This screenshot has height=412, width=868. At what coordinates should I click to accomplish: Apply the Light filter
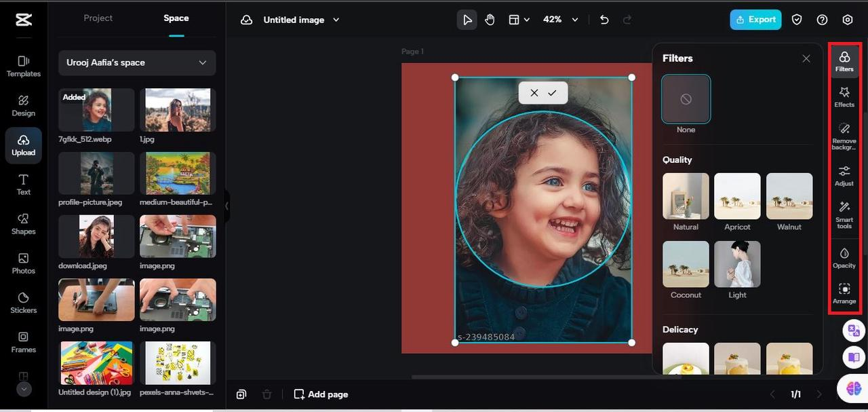pyautogui.click(x=737, y=264)
